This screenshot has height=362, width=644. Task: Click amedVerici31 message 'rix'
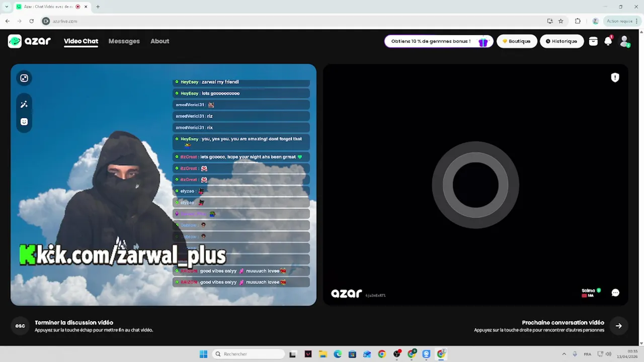pos(210,128)
